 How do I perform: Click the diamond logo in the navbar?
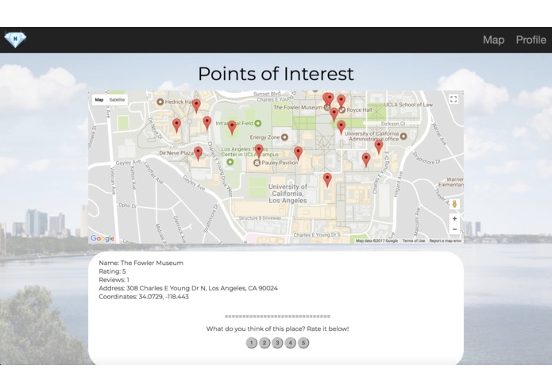click(x=15, y=40)
